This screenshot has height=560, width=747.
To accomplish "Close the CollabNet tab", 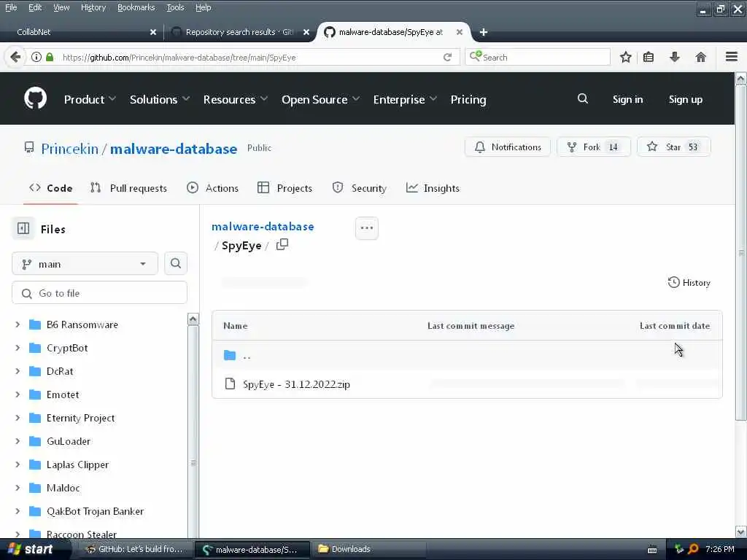I will point(153,32).
